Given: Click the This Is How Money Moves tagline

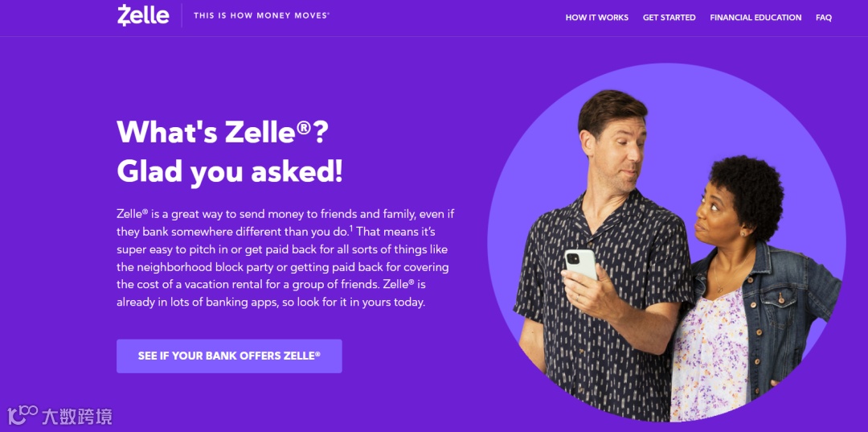Looking at the screenshot, I should [x=261, y=15].
